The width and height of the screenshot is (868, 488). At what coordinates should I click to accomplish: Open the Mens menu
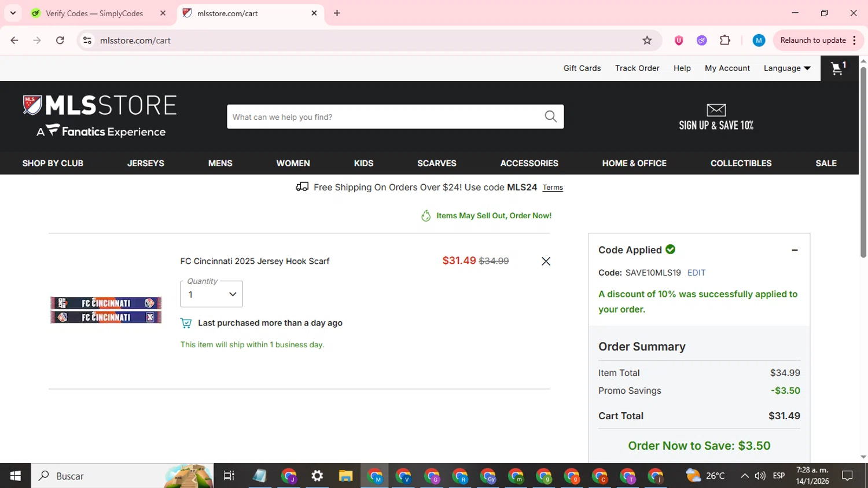click(x=220, y=163)
